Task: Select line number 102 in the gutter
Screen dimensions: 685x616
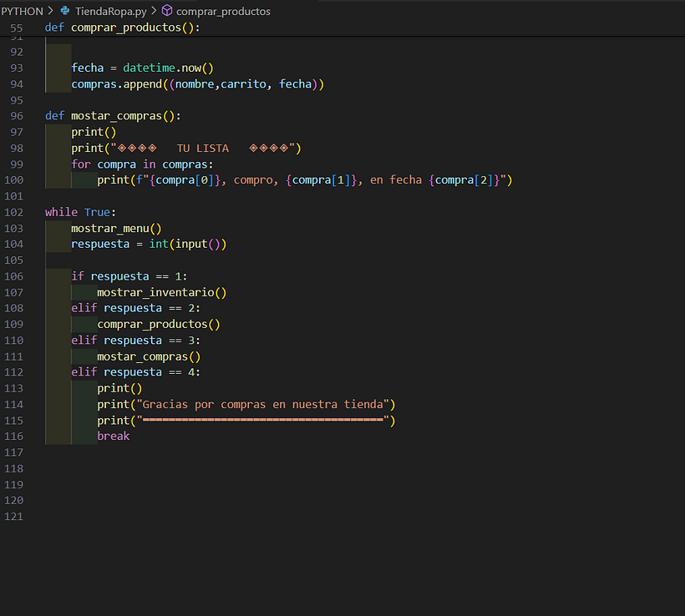Action: pyautogui.click(x=13, y=211)
